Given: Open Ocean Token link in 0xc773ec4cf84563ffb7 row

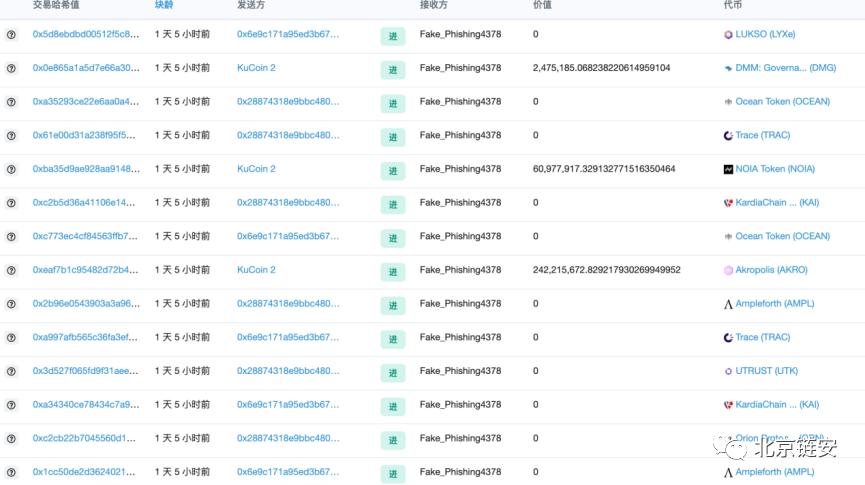Looking at the screenshot, I should 782,236.
